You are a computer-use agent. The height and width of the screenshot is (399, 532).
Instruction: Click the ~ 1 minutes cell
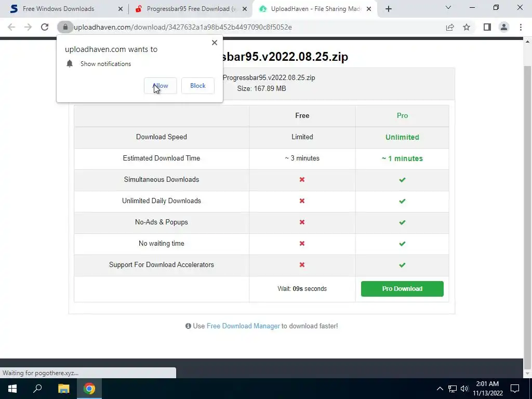(x=403, y=158)
